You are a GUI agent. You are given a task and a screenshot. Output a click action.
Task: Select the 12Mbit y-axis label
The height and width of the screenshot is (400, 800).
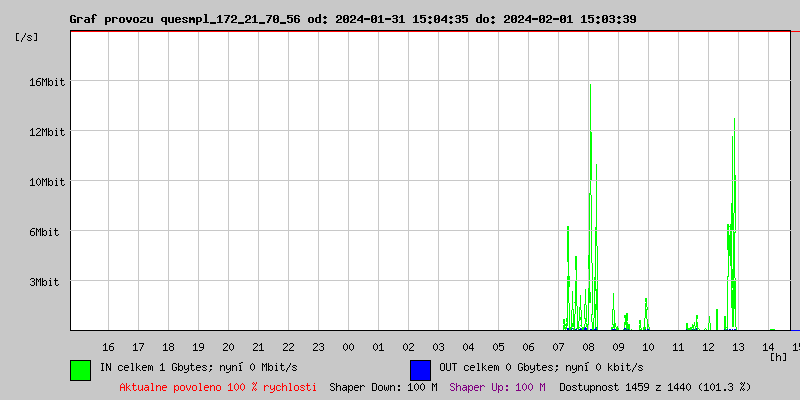[46, 132]
